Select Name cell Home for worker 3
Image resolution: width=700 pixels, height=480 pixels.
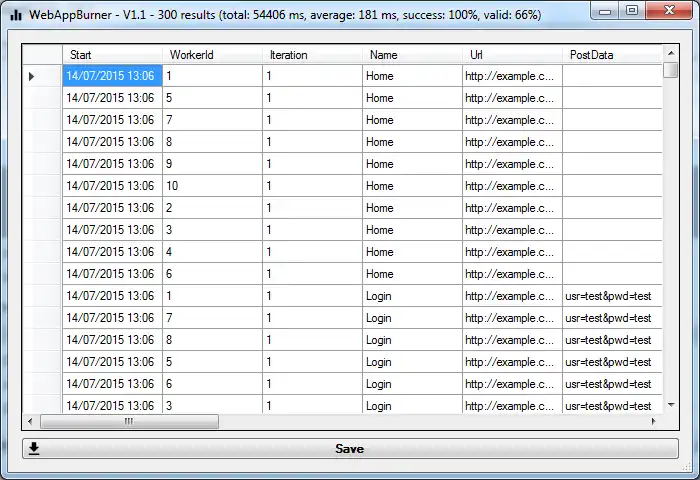[x=412, y=230]
